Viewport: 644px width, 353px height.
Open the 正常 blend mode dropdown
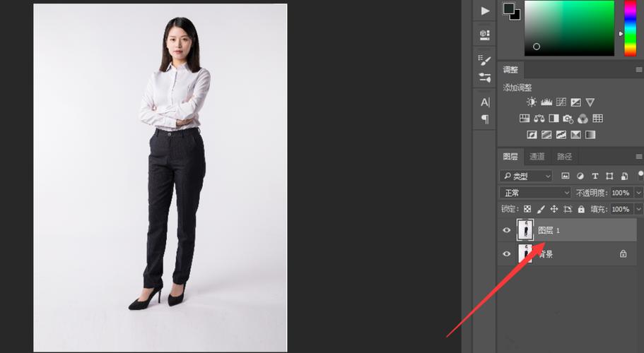click(x=536, y=192)
